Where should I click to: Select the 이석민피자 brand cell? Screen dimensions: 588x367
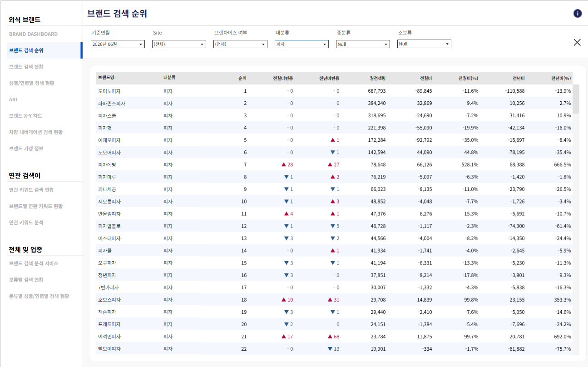coord(109,337)
